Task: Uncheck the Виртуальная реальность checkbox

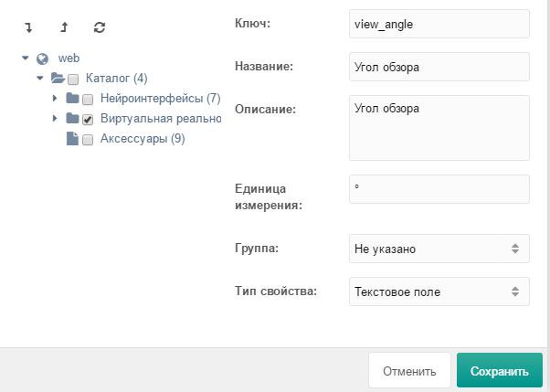Action: [88, 120]
